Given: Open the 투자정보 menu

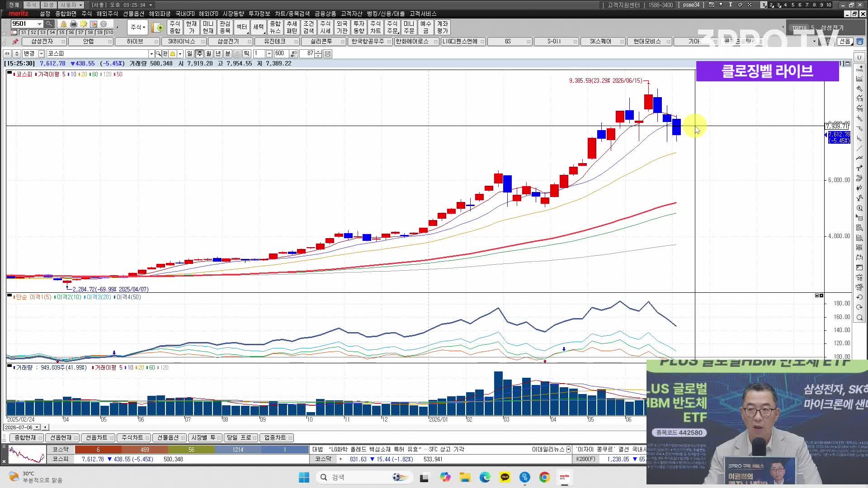Looking at the screenshot, I should pos(259,14).
